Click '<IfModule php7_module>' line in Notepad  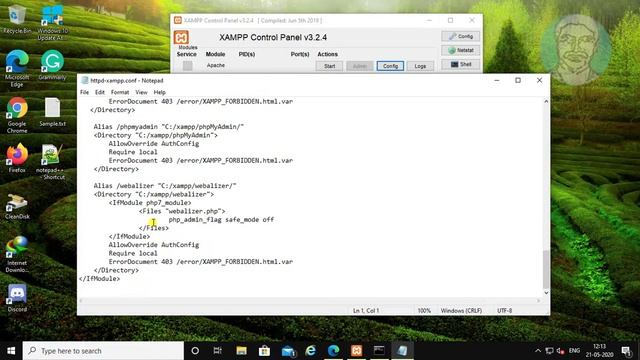(150, 202)
